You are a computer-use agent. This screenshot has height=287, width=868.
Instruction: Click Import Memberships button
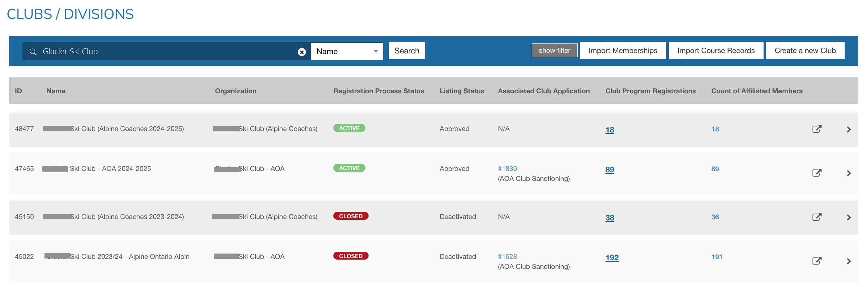click(623, 51)
